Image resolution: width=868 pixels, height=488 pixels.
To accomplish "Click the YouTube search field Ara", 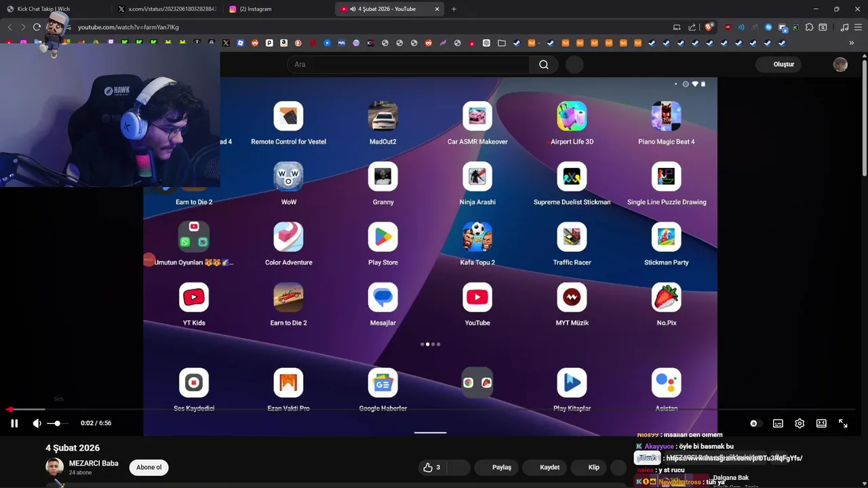I will [x=408, y=64].
